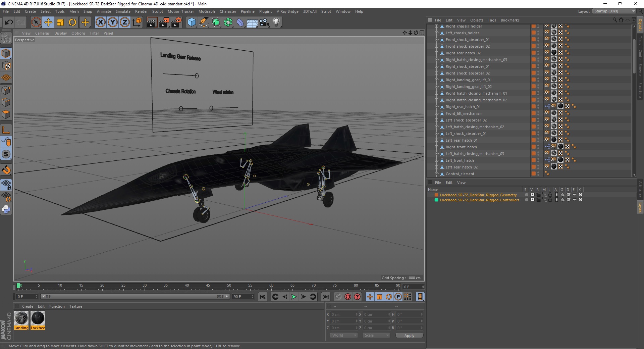Toggle Viewport Solo S button
This screenshot has height=349, width=644.
pos(6,154)
